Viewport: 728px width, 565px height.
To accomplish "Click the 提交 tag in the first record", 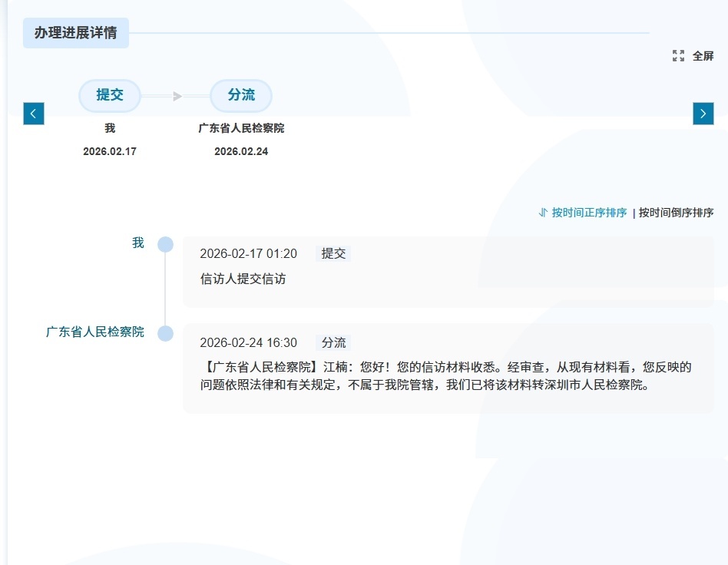I will click(x=333, y=253).
